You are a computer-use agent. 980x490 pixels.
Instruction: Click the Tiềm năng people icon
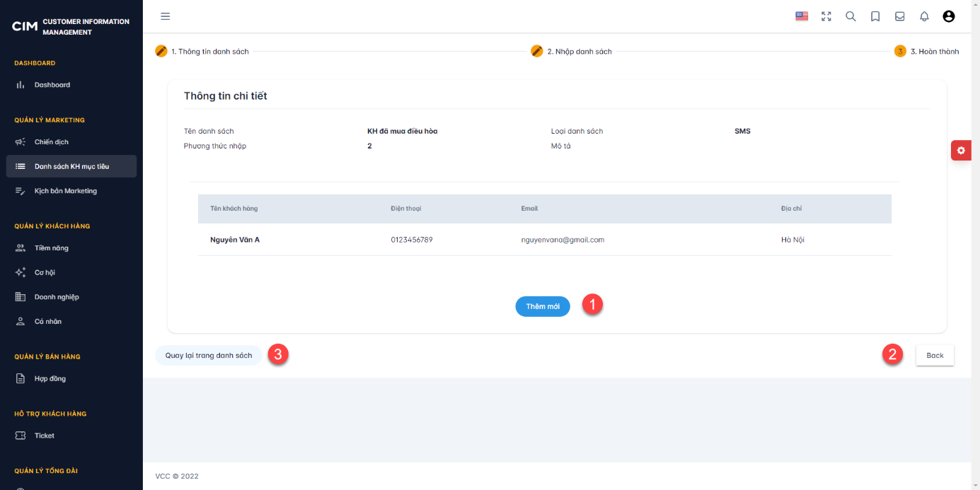click(21, 248)
